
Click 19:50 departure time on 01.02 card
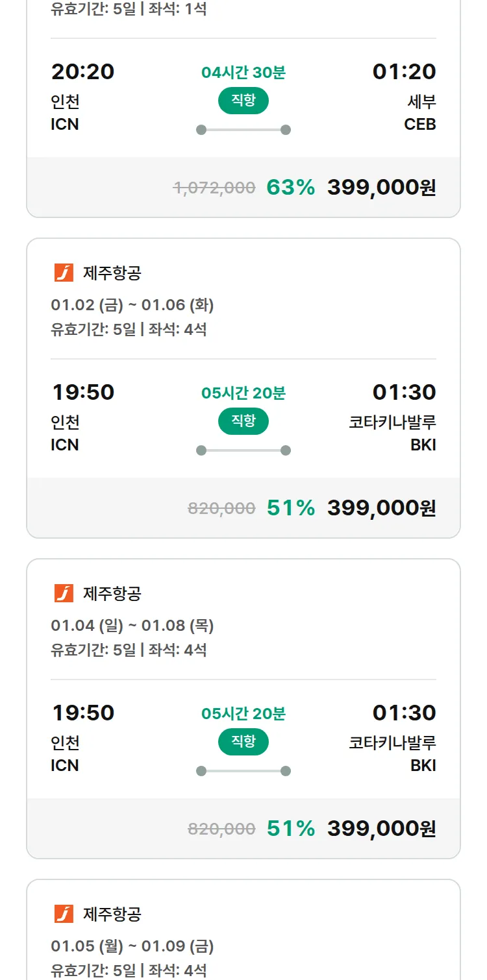click(x=82, y=393)
